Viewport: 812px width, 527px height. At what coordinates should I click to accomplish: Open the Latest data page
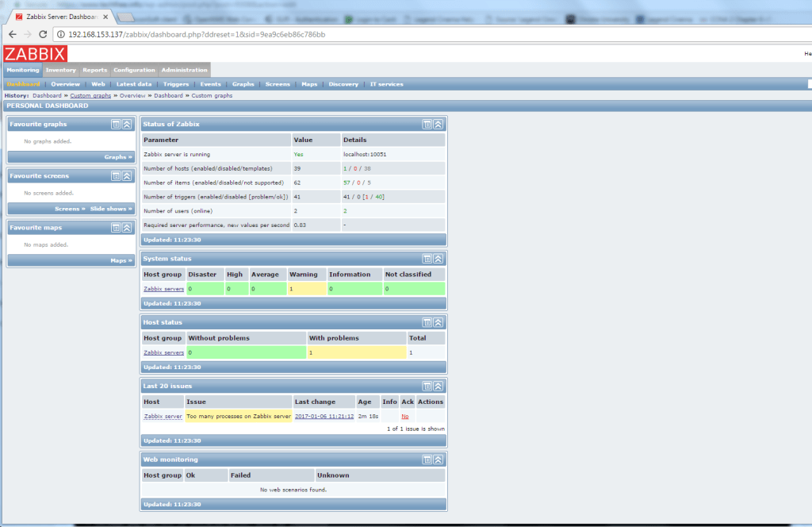pyautogui.click(x=133, y=83)
